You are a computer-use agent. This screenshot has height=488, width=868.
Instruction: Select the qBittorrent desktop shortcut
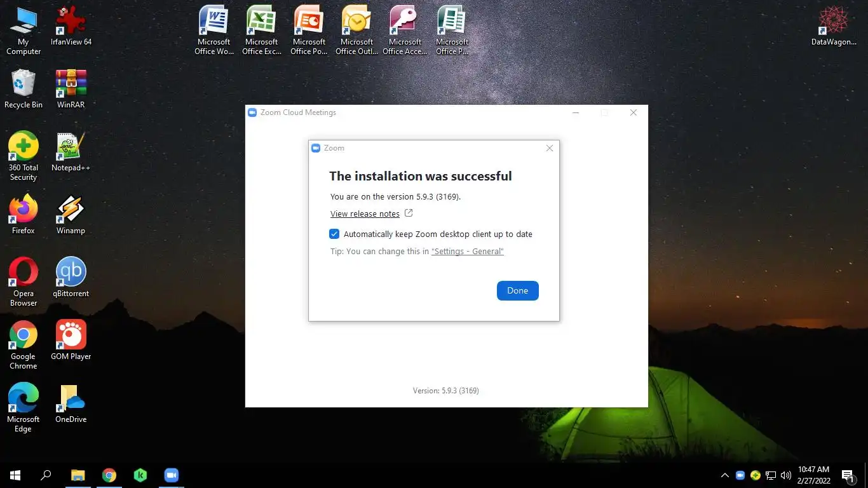pos(71,278)
